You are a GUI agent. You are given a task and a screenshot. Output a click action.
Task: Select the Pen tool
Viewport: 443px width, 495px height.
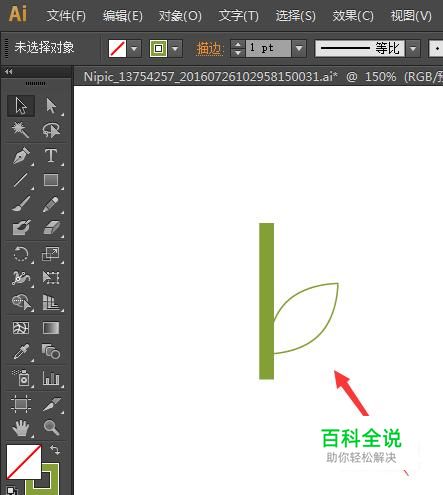pos(21,156)
